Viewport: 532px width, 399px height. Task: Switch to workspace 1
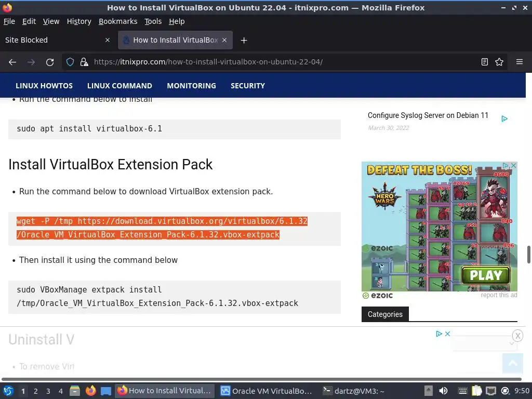pos(23,391)
